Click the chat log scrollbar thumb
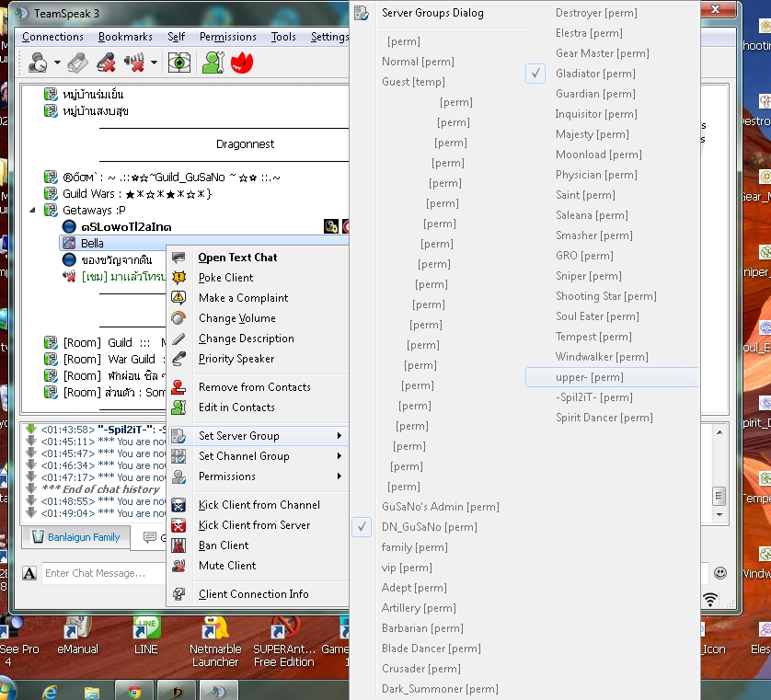Viewport: 771px width, 700px height. pos(719,496)
